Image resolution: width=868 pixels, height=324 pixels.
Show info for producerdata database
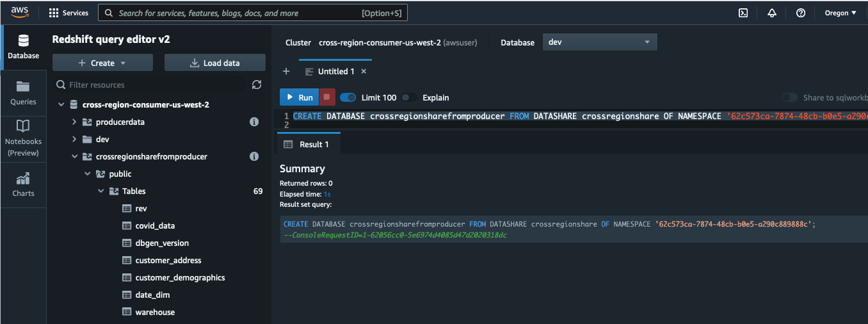(x=254, y=122)
